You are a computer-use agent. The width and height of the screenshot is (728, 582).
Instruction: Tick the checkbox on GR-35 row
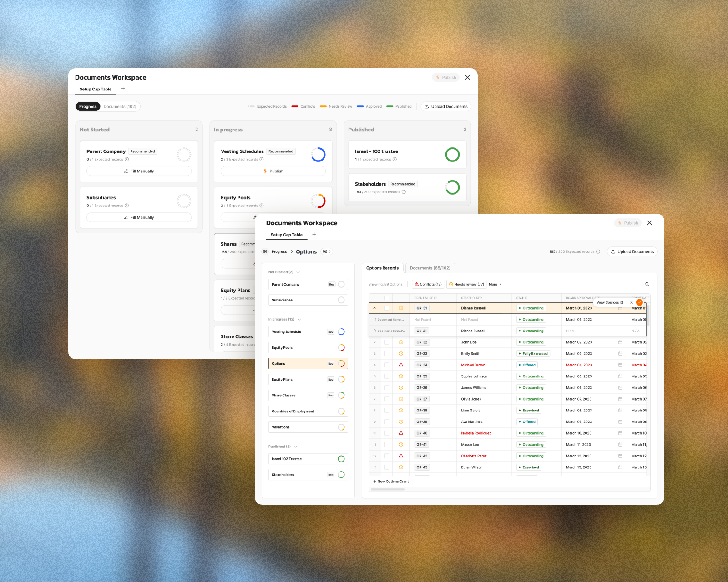click(387, 376)
